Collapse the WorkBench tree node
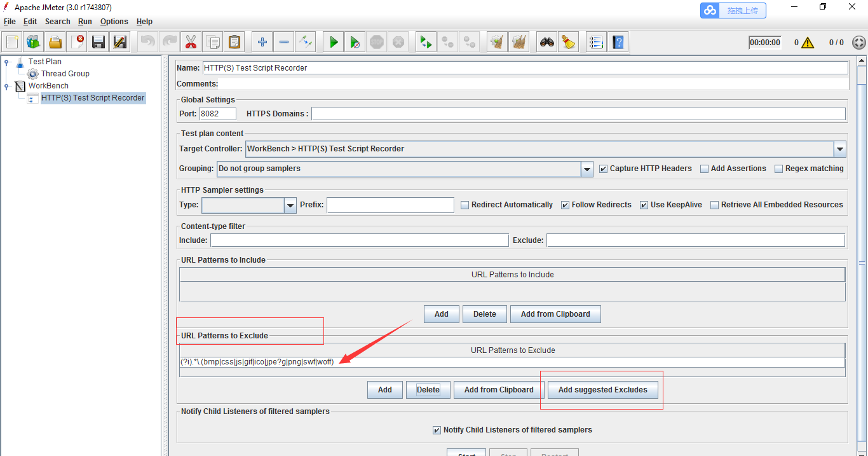The height and width of the screenshot is (456, 868). tap(7, 86)
